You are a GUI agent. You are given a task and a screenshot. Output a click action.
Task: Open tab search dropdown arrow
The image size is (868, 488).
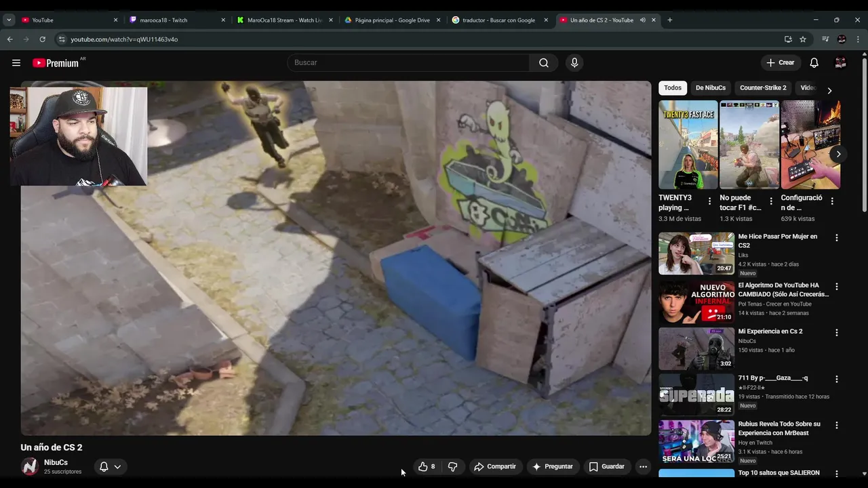[9, 20]
